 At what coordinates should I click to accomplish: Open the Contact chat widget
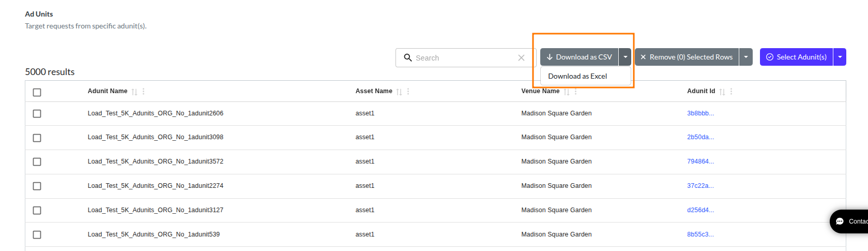pyautogui.click(x=849, y=222)
